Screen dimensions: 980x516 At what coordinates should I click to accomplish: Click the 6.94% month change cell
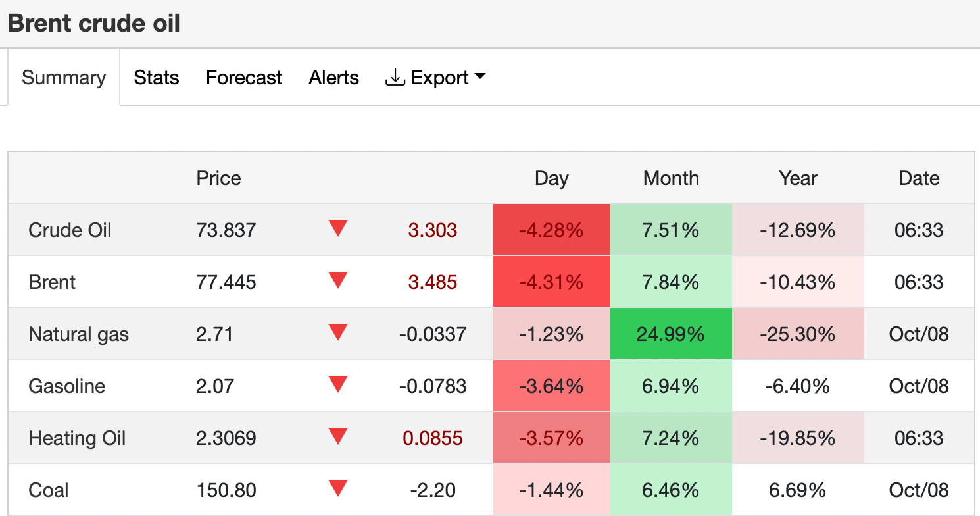671,386
